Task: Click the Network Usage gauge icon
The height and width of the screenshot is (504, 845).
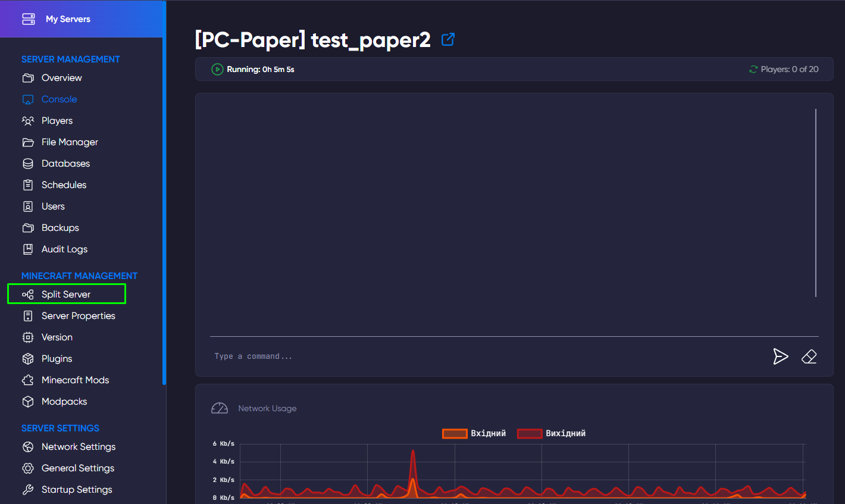Action: click(x=220, y=408)
